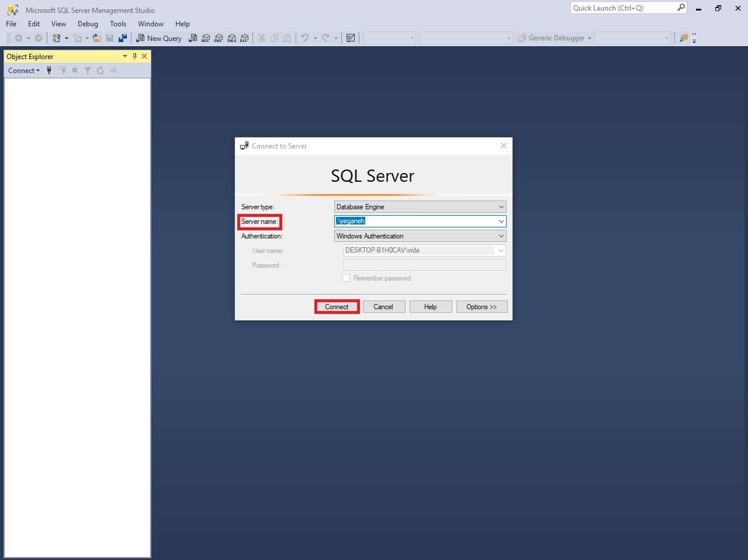
Task: Click the Undo arrow icon
Action: 304,38
